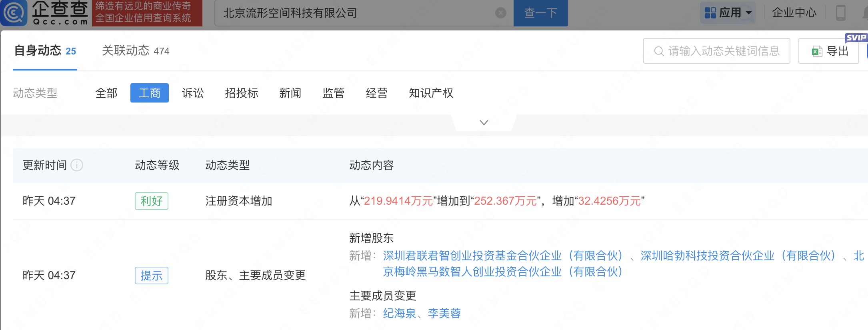Filter by 全部 dynamic type
This screenshot has height=330, width=868.
[106, 93]
